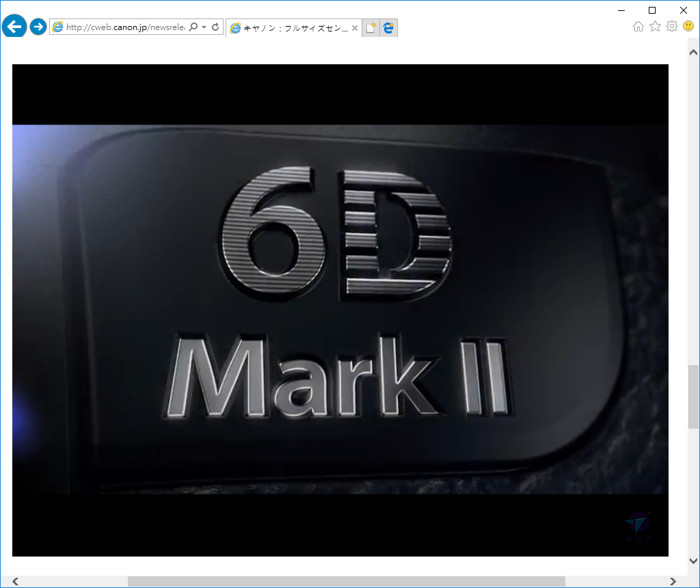Image resolution: width=700 pixels, height=588 pixels.
Task: Select the キヤノン:フルサイズセン browser tab
Action: click(x=294, y=27)
